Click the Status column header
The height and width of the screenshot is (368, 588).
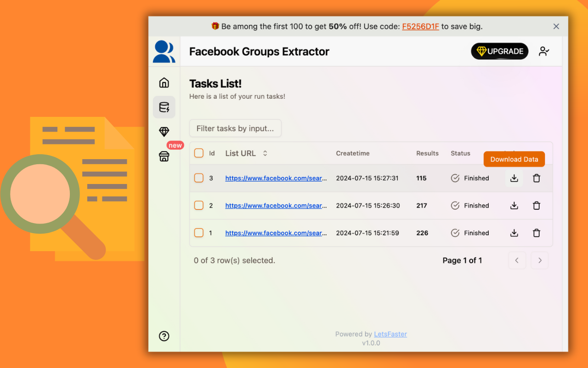tap(460, 153)
